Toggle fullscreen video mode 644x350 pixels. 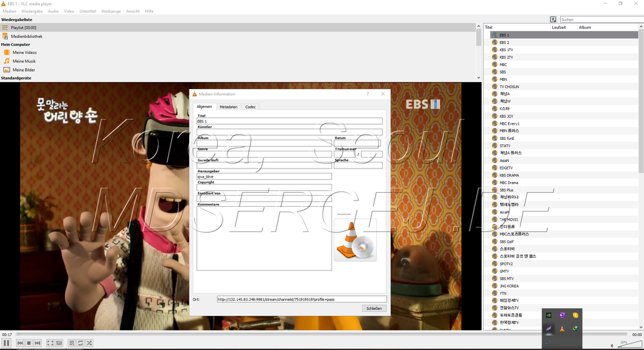point(50,343)
